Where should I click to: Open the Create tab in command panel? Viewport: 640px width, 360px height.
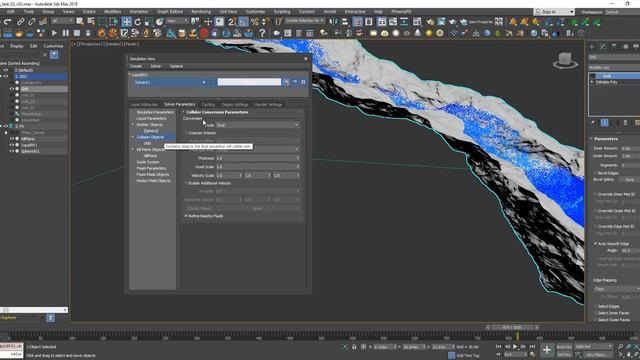click(592, 47)
